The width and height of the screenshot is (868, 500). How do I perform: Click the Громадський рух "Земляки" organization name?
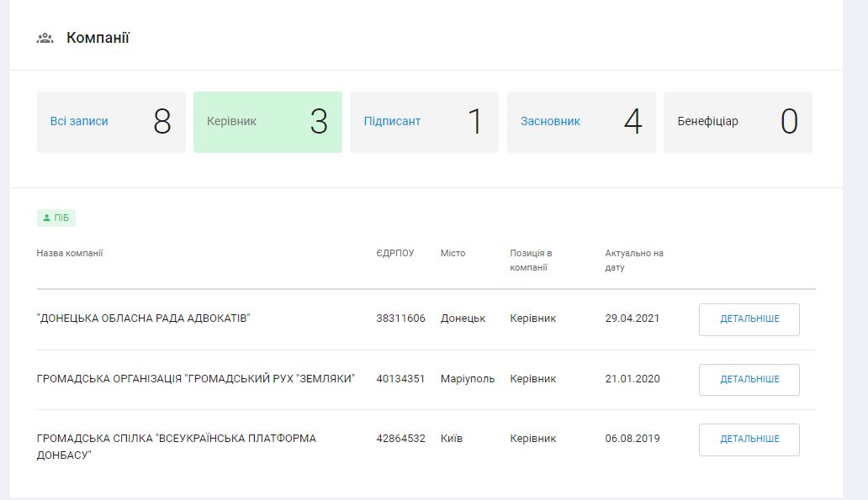point(196,379)
